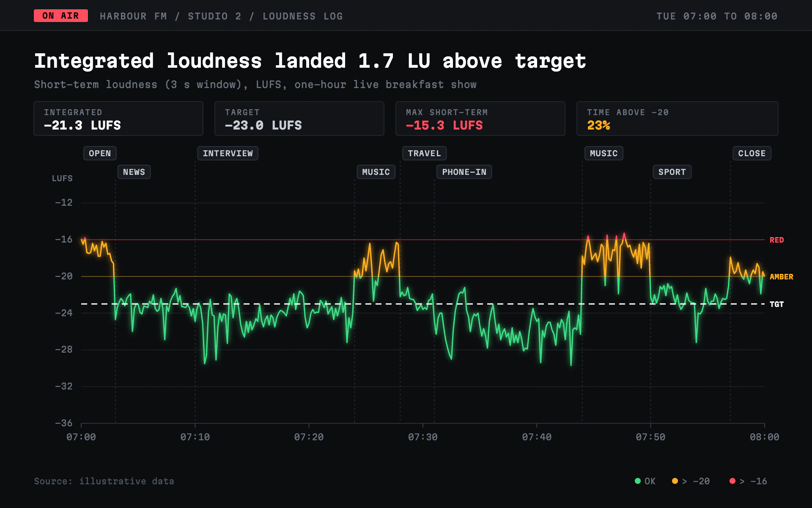
Task: Click the 07:30 time axis label
Action: point(423,437)
